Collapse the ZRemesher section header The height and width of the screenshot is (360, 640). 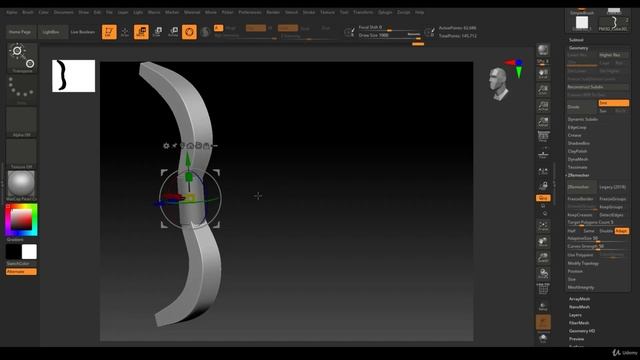coord(578,175)
